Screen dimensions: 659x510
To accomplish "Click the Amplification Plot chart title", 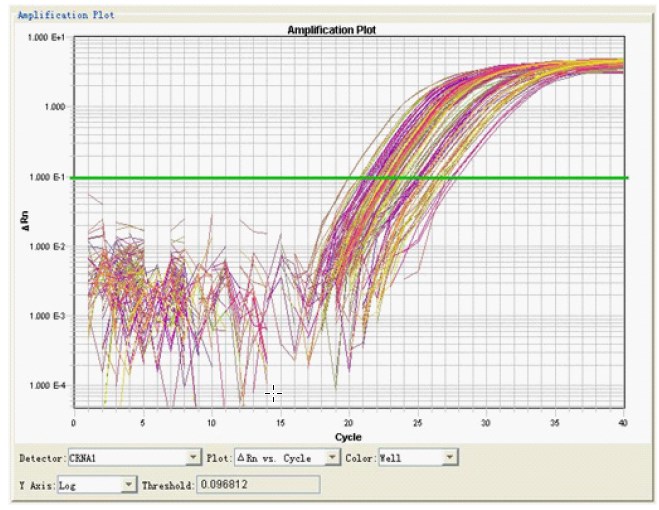I will [331, 30].
